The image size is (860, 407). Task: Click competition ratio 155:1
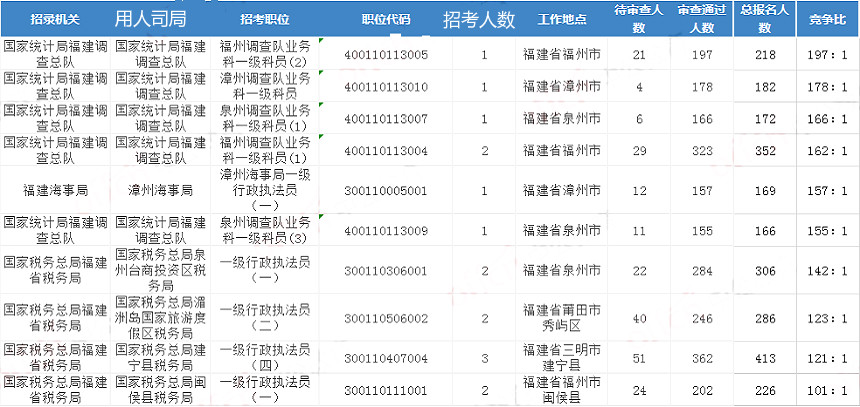tap(828, 230)
